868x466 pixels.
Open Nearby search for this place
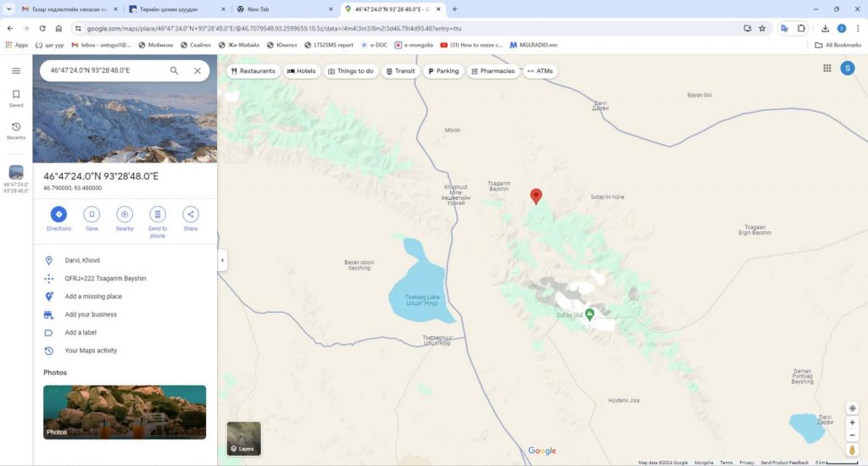click(x=125, y=214)
